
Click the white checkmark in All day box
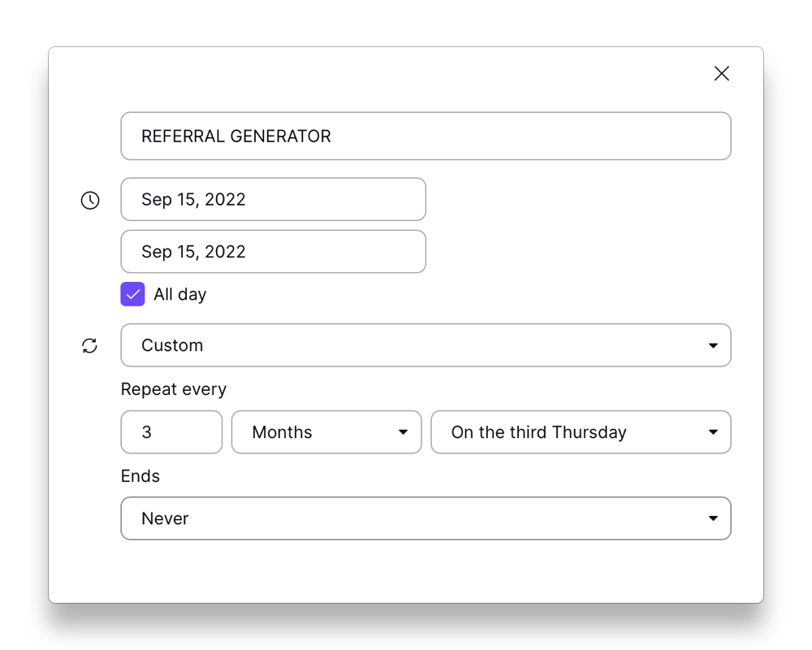133,295
